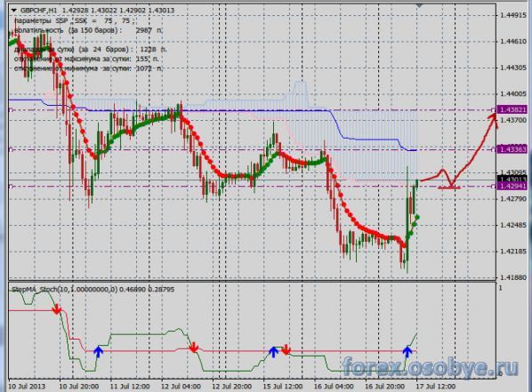This screenshot has width=532, height=392.
Task: Click the 1.42790 price scale label
Action: [513, 198]
